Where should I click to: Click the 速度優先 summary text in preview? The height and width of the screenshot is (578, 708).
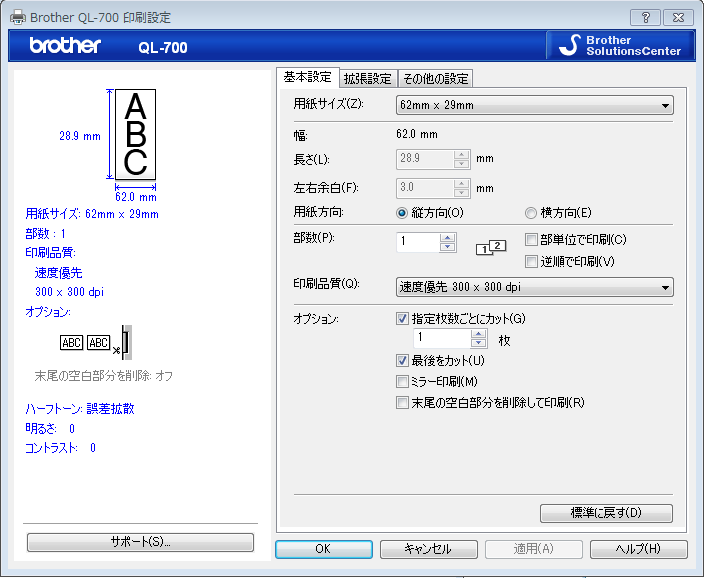coord(58,273)
